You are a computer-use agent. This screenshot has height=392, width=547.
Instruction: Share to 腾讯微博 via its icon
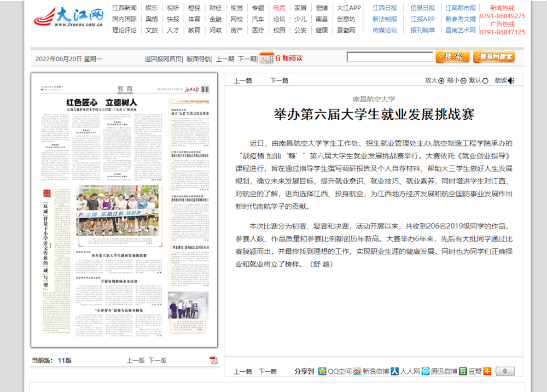pos(426,371)
